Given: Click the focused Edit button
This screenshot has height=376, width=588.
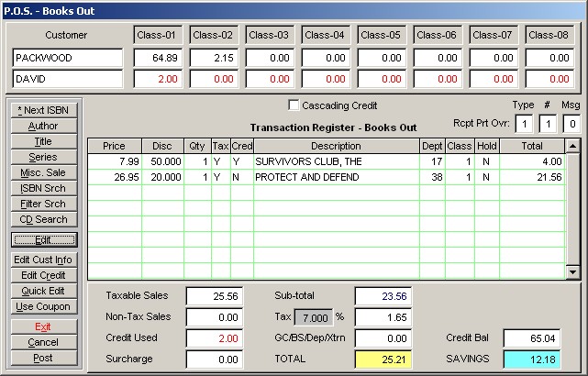Looking at the screenshot, I should tap(44, 240).
